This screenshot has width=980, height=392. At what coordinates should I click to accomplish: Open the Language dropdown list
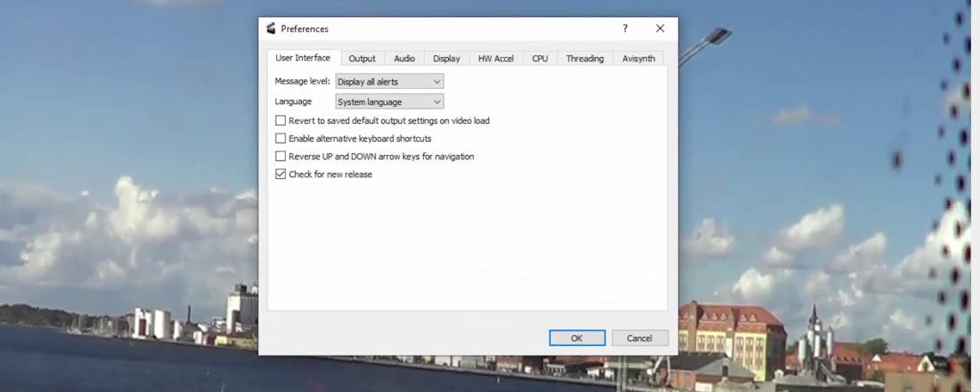coord(389,102)
